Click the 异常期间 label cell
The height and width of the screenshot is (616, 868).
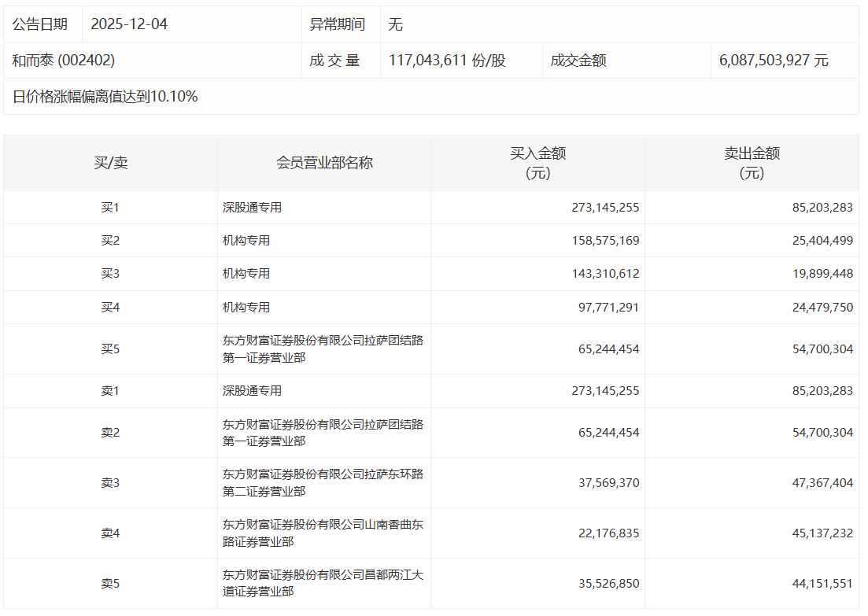[x=338, y=24]
